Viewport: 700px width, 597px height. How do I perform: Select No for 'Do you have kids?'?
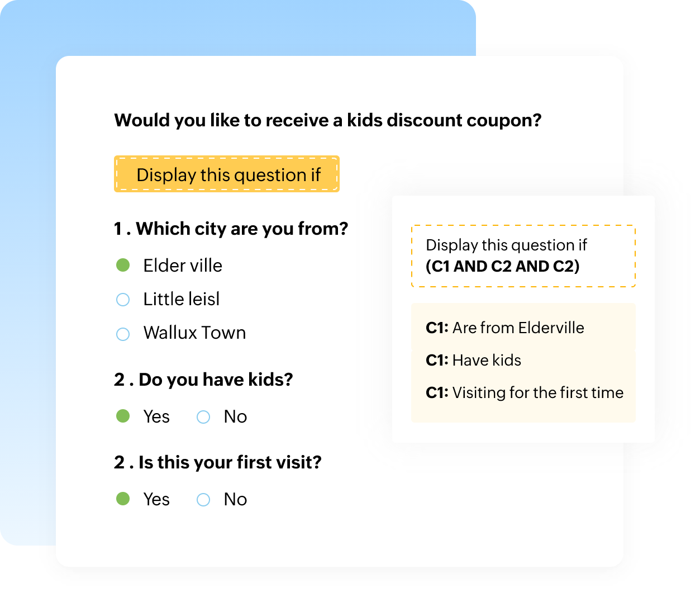tap(203, 417)
